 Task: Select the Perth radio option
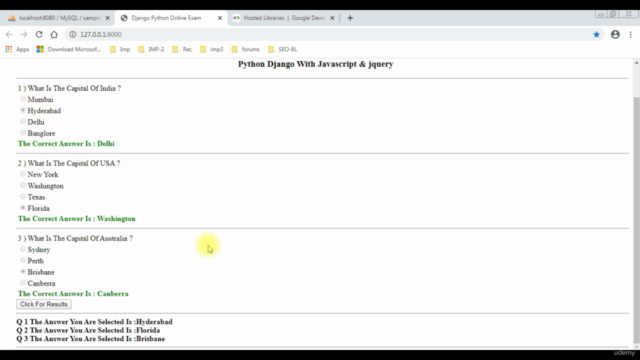click(x=23, y=260)
